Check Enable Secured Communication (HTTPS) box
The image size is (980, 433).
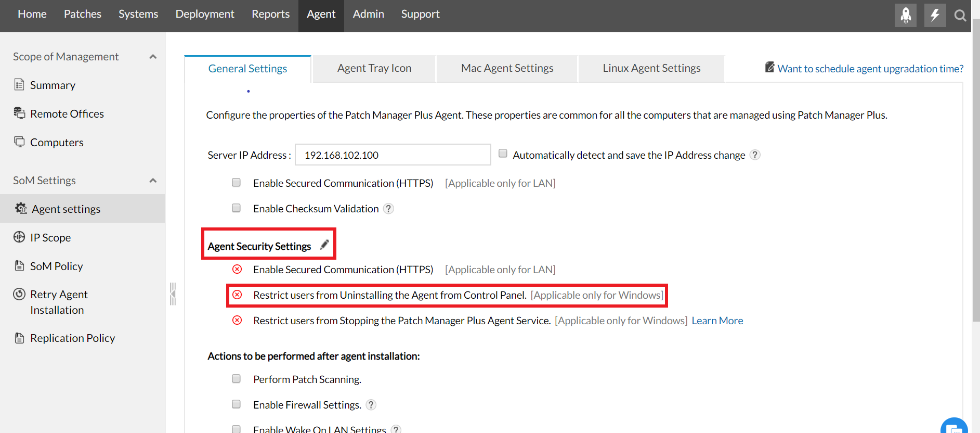(x=236, y=183)
